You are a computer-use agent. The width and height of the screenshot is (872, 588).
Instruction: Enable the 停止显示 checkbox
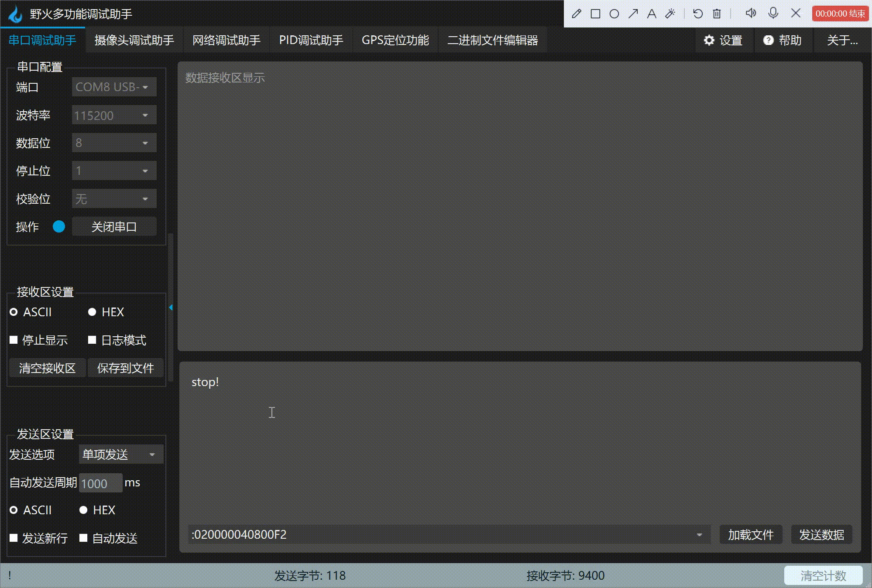14,340
